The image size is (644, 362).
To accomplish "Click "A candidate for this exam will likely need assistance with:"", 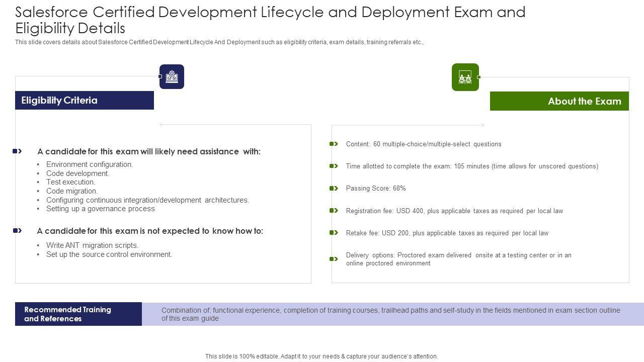I will pos(149,151).
